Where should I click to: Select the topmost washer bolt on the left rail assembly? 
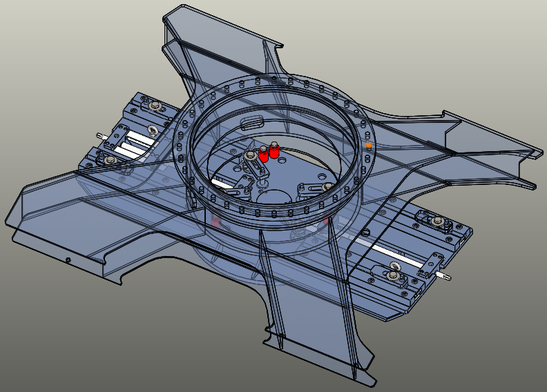tap(154, 105)
